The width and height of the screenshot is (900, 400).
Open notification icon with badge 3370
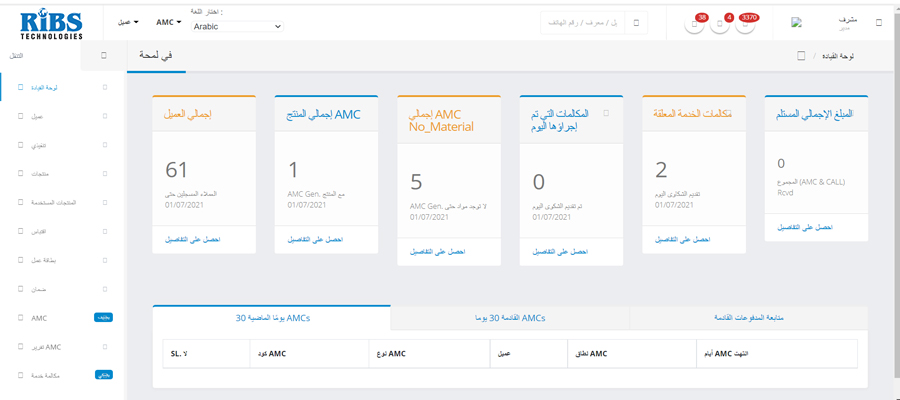click(x=745, y=24)
